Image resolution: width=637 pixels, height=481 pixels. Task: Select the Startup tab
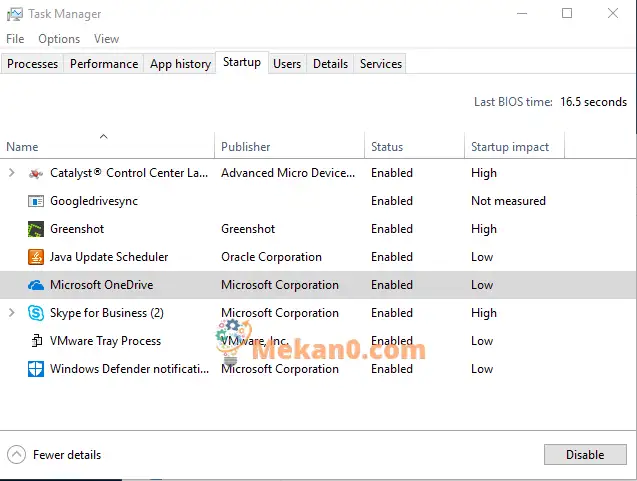tap(242, 62)
